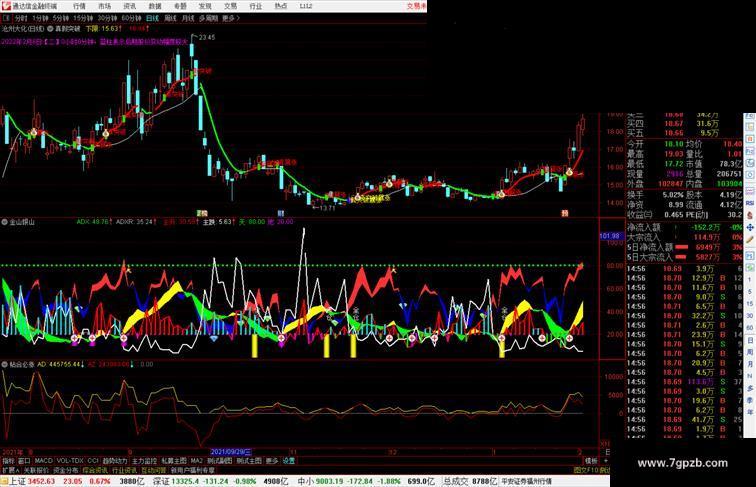Switch chart to 30分钟 period
Viewport: 756px width, 487px height.
[107, 18]
